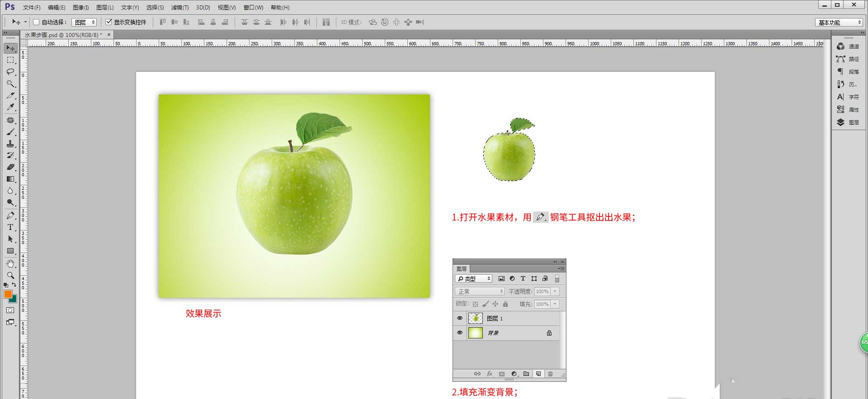This screenshot has width=868, height=399.
Task: Select the Dodge tool
Action: [10, 202]
